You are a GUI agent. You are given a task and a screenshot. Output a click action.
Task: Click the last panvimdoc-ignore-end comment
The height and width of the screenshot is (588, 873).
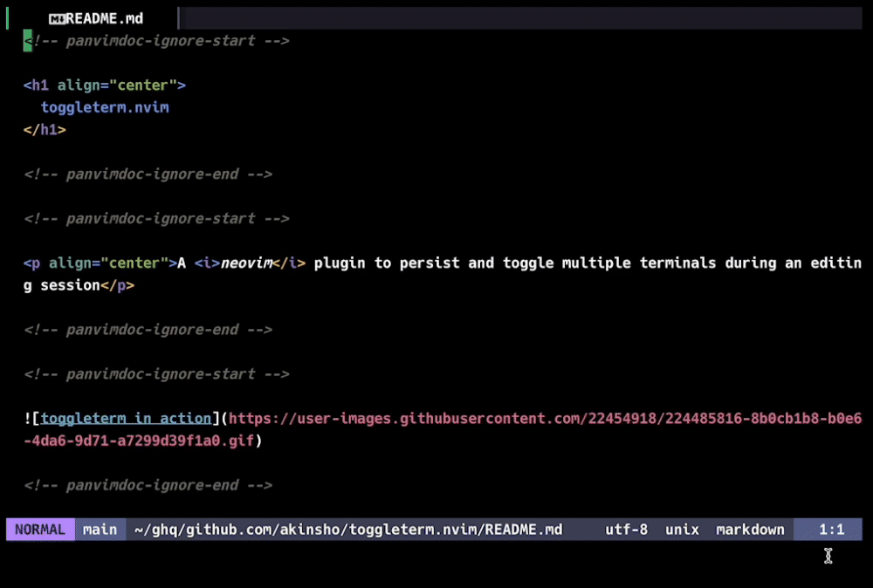(x=148, y=485)
